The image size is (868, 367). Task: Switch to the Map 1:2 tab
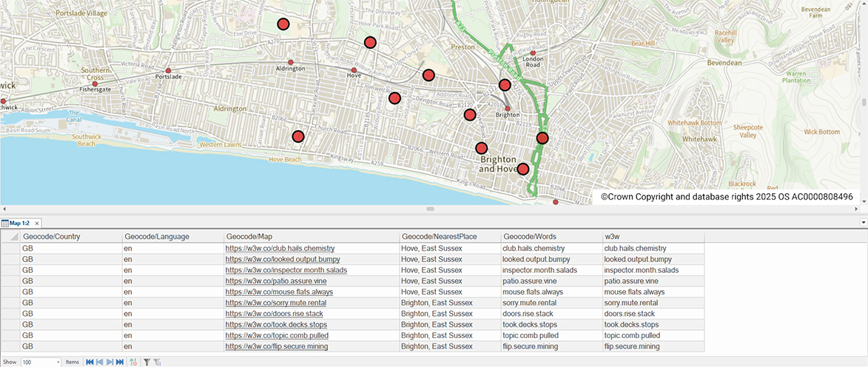click(21, 223)
